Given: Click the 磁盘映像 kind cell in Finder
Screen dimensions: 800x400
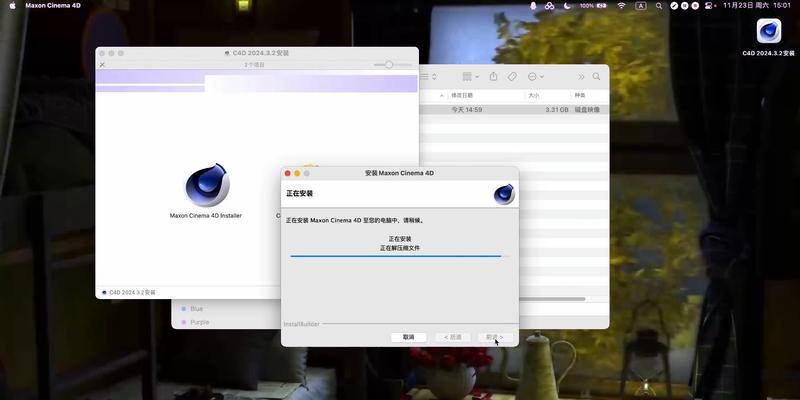Looking at the screenshot, I should coord(587,110).
